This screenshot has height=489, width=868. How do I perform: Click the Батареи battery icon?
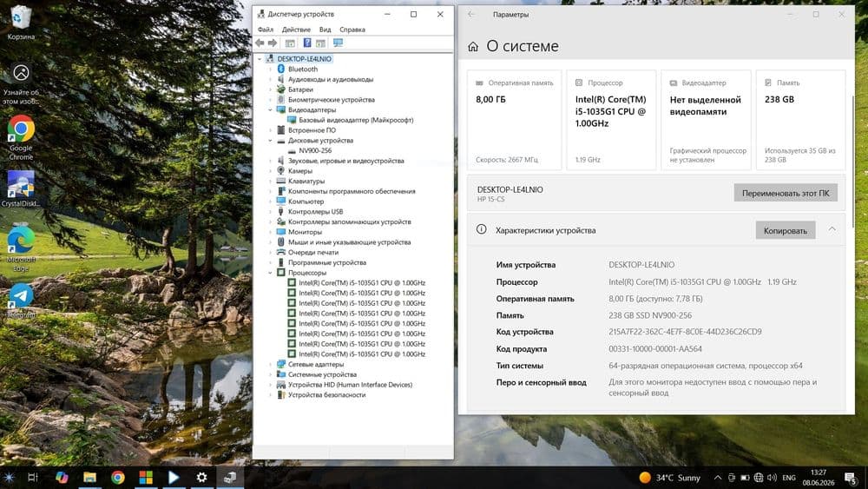click(280, 89)
